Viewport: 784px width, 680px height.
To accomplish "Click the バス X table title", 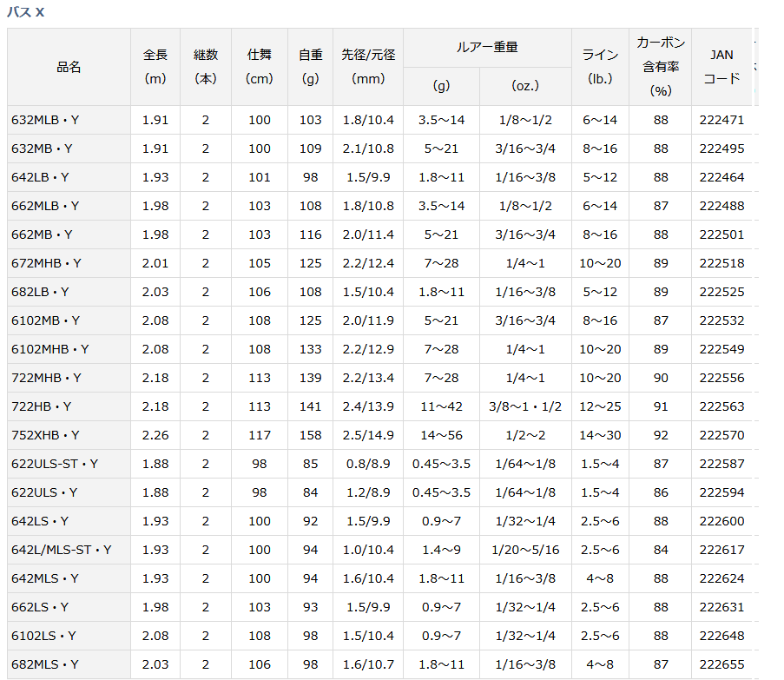I will 26,11.
